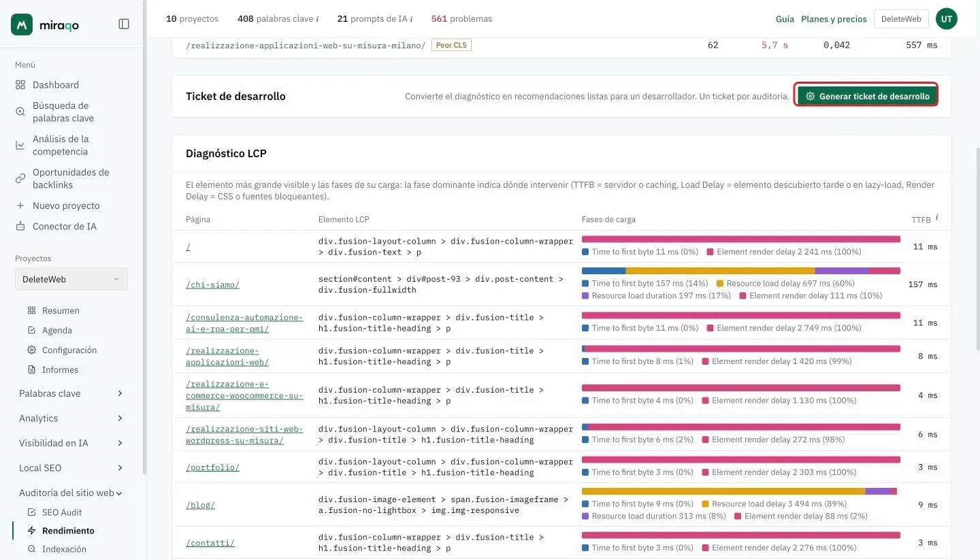
Task: Click the Informes document icon
Action: (x=31, y=369)
